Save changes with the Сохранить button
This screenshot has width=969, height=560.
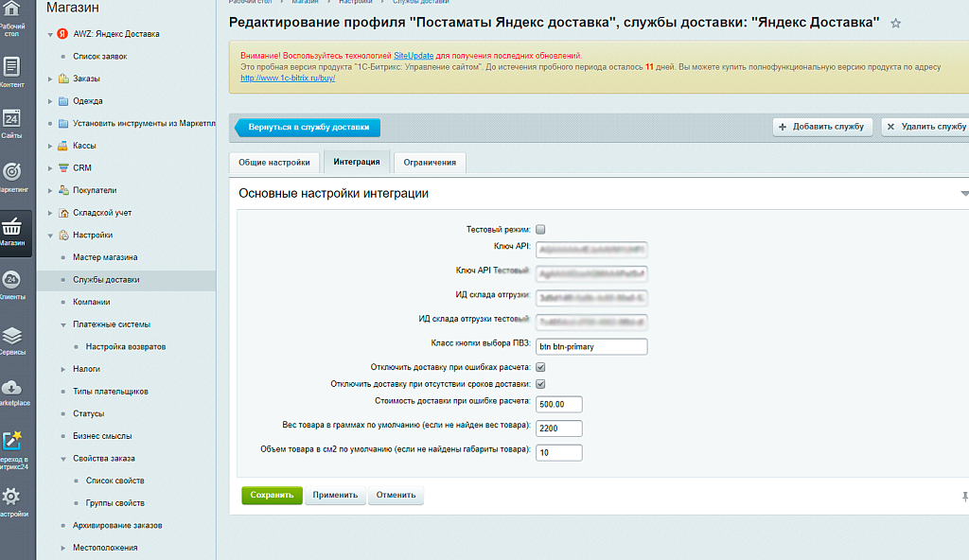(x=272, y=495)
